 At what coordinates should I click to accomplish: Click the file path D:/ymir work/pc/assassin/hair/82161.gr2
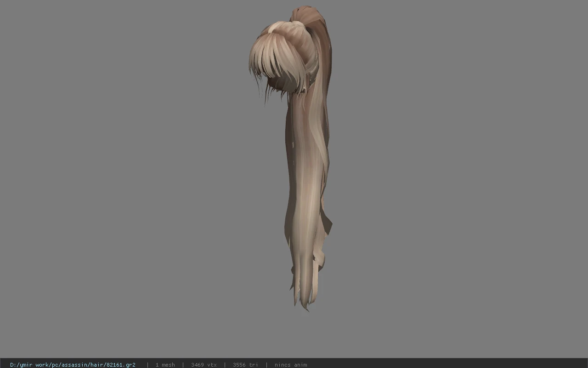click(73, 365)
